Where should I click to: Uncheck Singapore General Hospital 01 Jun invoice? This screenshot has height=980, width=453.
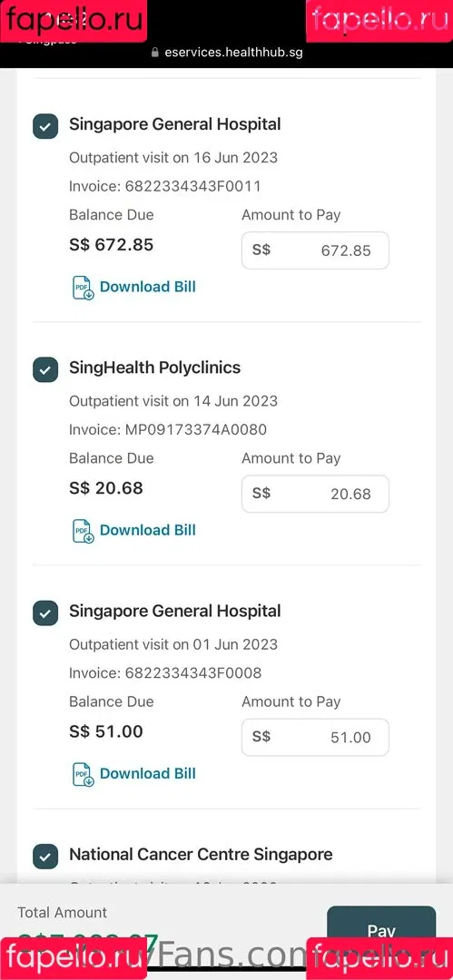[45, 613]
